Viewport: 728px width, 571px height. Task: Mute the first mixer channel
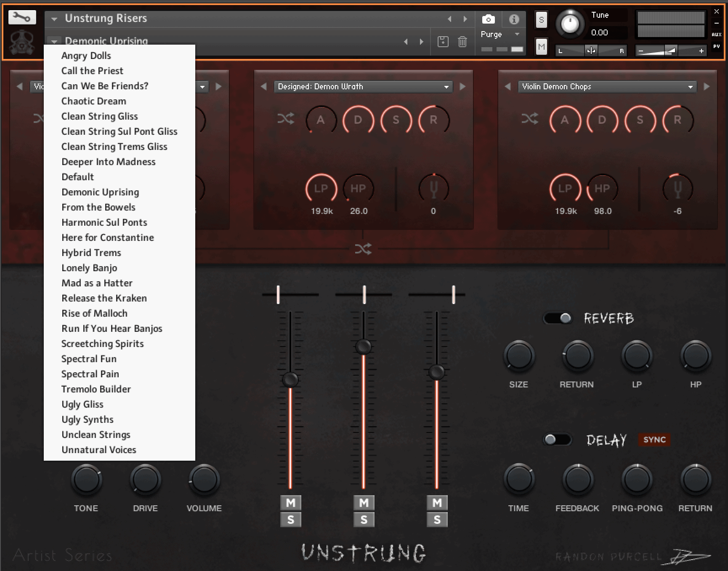[290, 502]
